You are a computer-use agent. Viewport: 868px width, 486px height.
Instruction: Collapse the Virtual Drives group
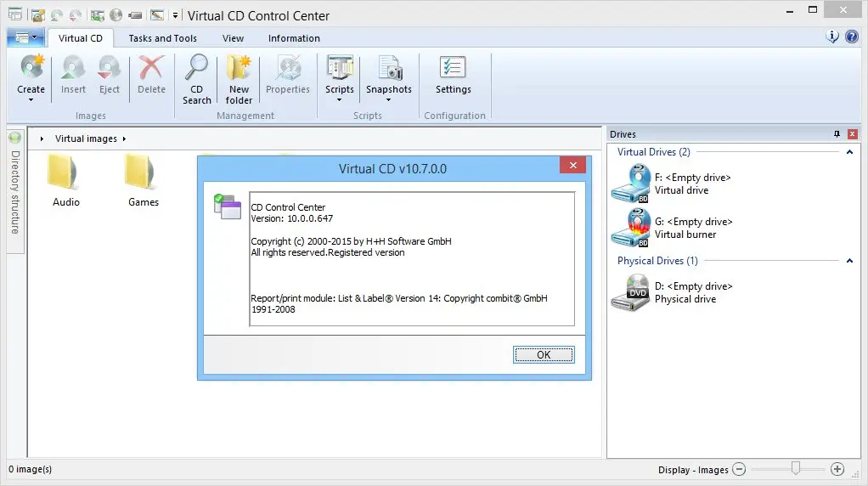[849, 152]
